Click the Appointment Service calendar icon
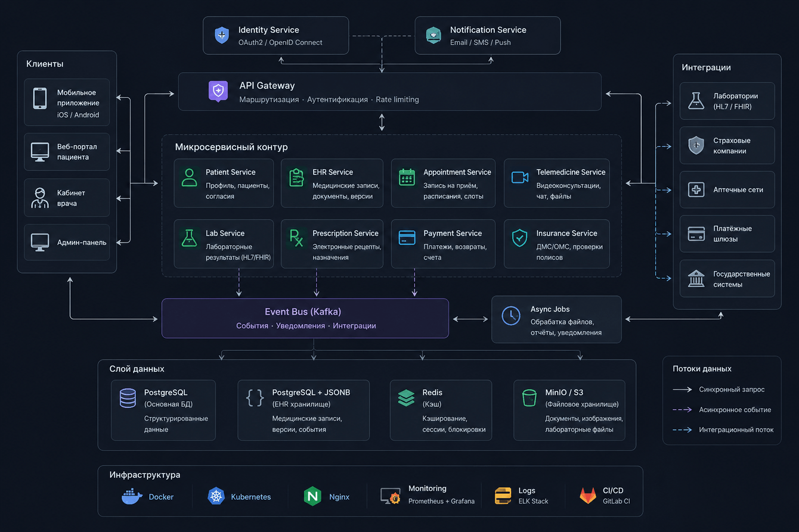 coord(407,178)
